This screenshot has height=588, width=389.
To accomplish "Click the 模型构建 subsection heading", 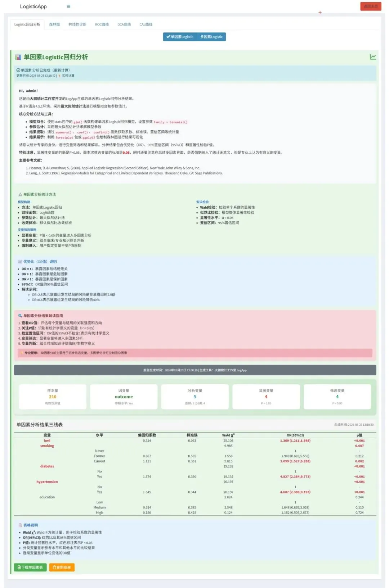I will [x=24, y=202].
